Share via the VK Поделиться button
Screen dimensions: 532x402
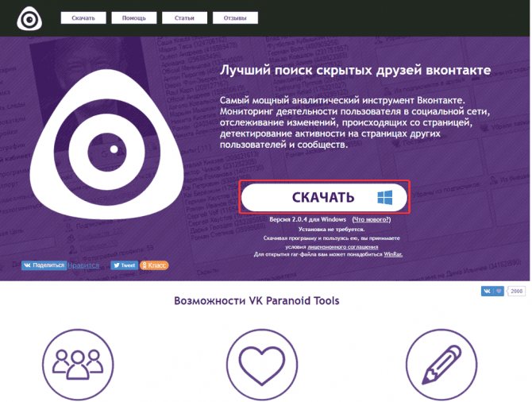[x=44, y=265]
